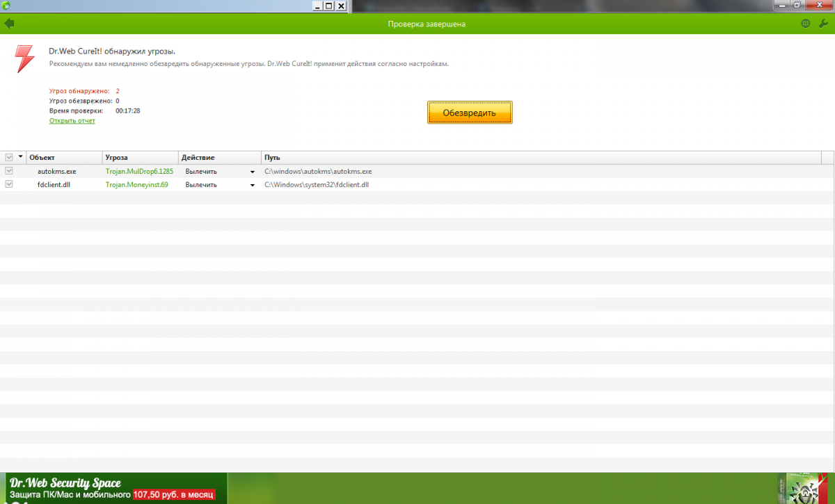
Task: Open selection dropdown arrow beside header checkbox
Action: (21, 157)
